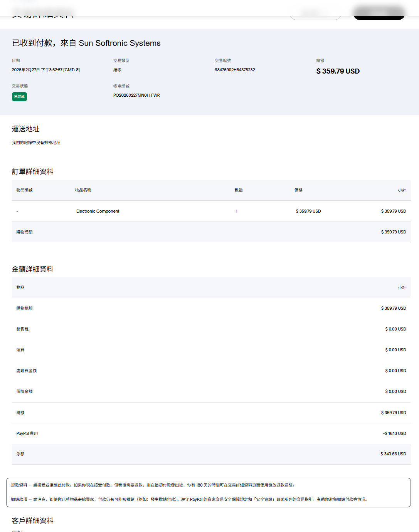The width and height of the screenshot is (419, 532).
Task: Click the 客戶詳細資料 section heading
Action: coord(32,521)
